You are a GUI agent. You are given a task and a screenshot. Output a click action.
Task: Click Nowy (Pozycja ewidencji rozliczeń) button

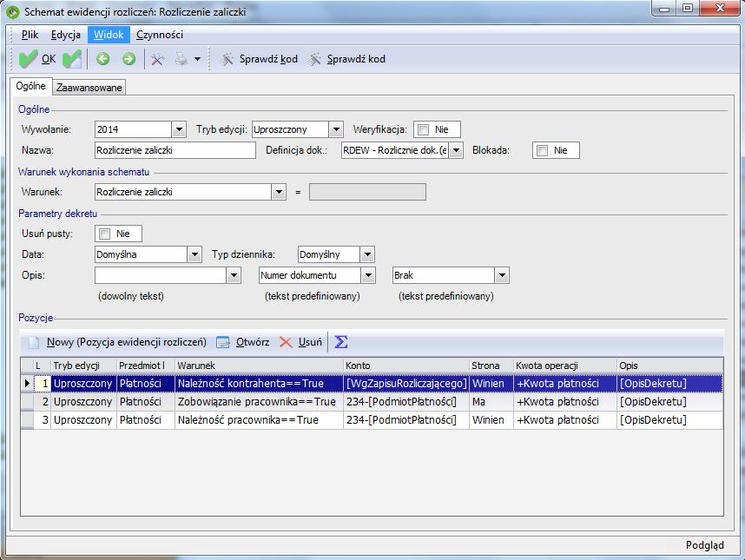tap(127, 342)
